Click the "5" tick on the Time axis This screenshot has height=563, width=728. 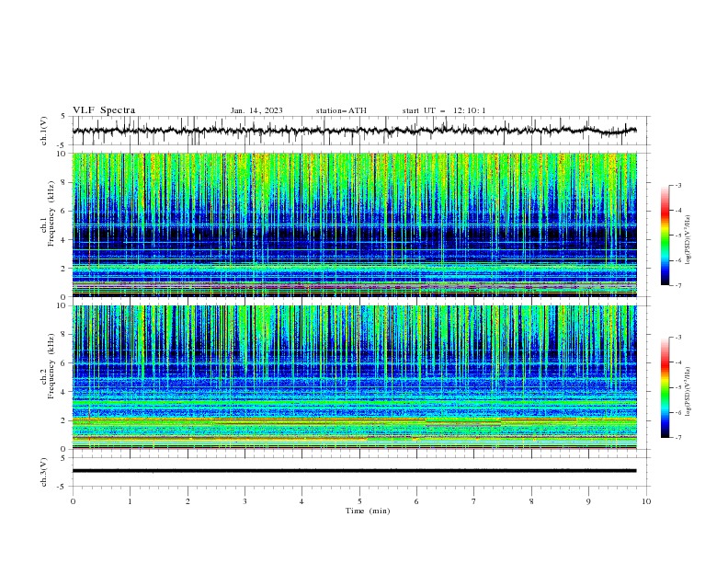coord(359,501)
